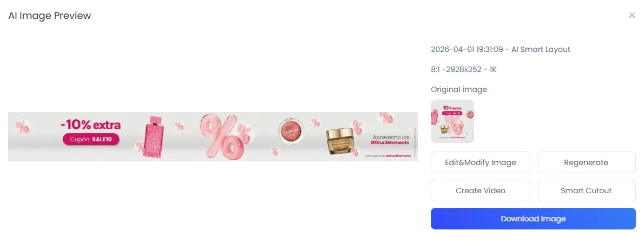Click the -10% extra headline text
This screenshot has height=243, width=644.
[90, 124]
